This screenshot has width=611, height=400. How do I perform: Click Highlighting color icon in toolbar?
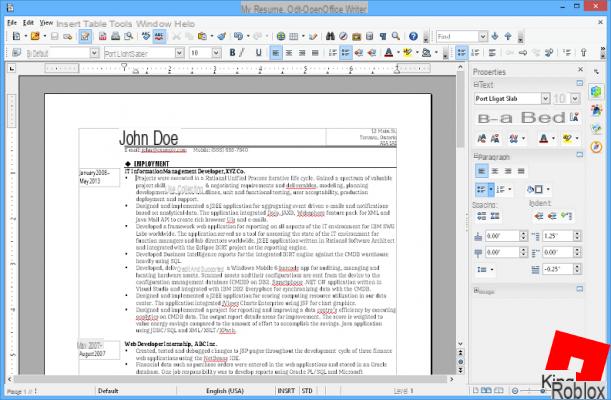tap(408, 53)
